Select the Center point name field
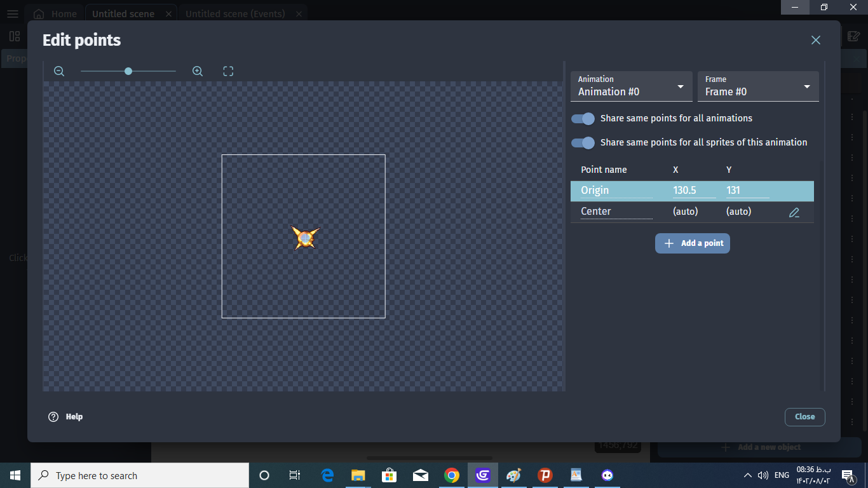 pyautogui.click(x=616, y=212)
